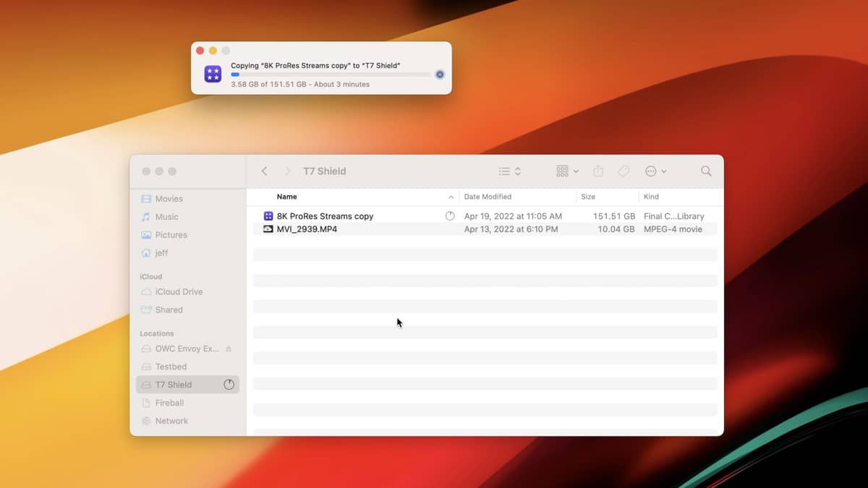
Task: Click the Edit Tags toolbar icon
Action: click(x=624, y=171)
